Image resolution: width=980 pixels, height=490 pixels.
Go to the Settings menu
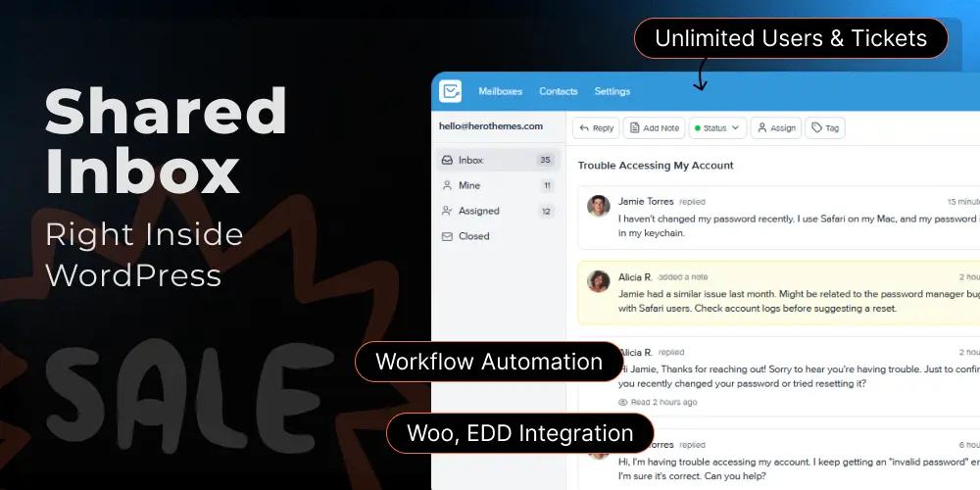pos(612,91)
